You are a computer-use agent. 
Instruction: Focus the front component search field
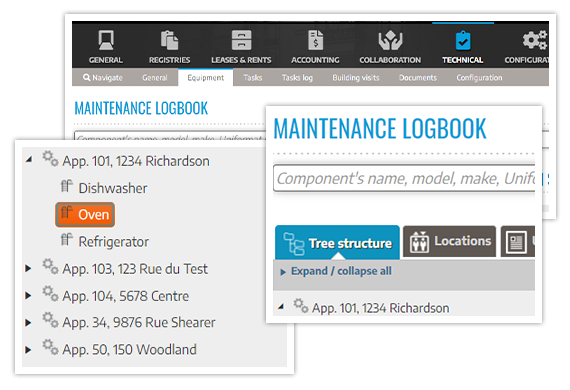(404, 178)
